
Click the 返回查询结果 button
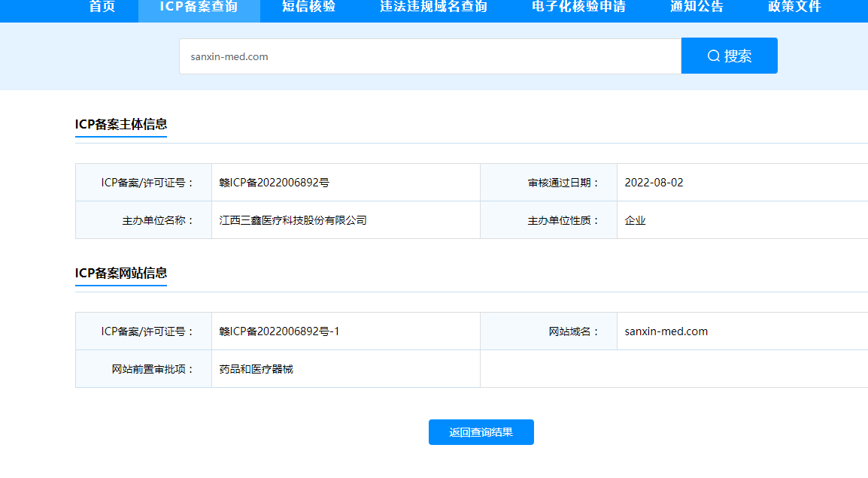click(x=481, y=432)
